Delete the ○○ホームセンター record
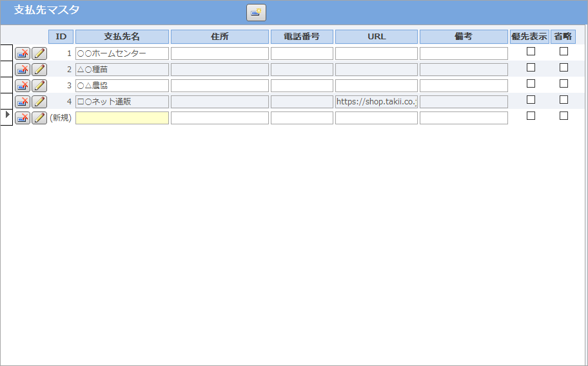The height and width of the screenshot is (366, 588). [23, 53]
